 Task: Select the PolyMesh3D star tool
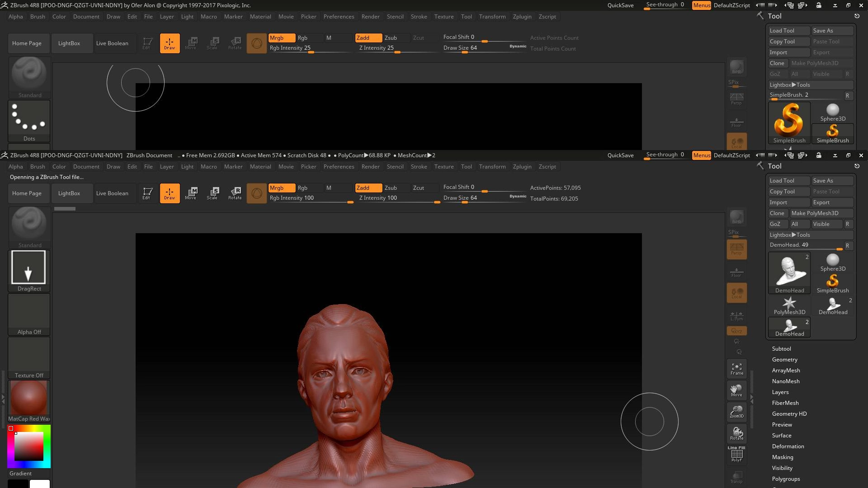coord(789,306)
